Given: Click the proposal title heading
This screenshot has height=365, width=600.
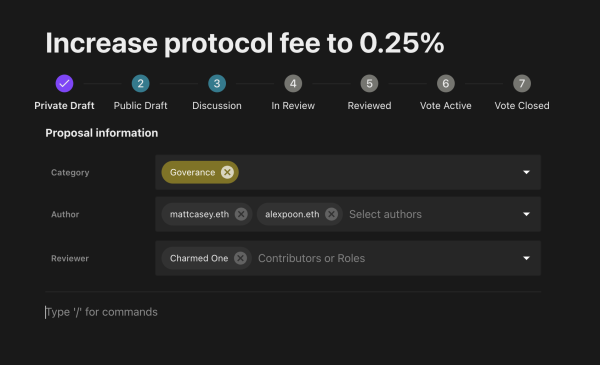Looking at the screenshot, I should tap(245, 43).
